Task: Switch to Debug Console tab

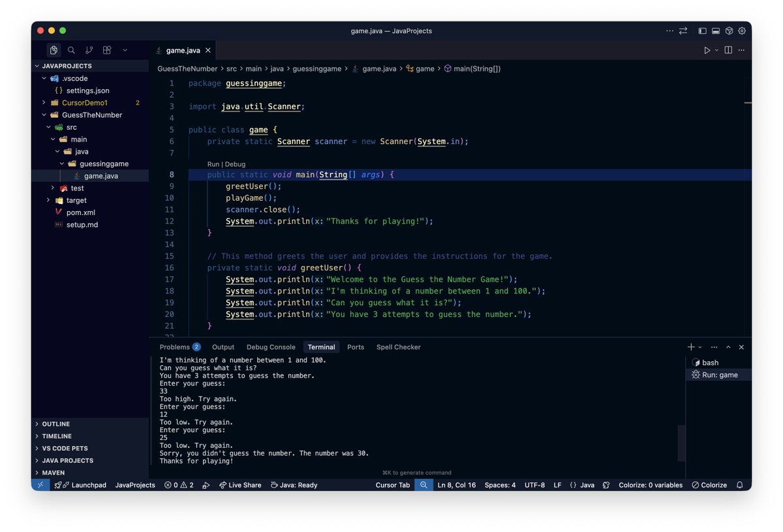Action: 271,347
